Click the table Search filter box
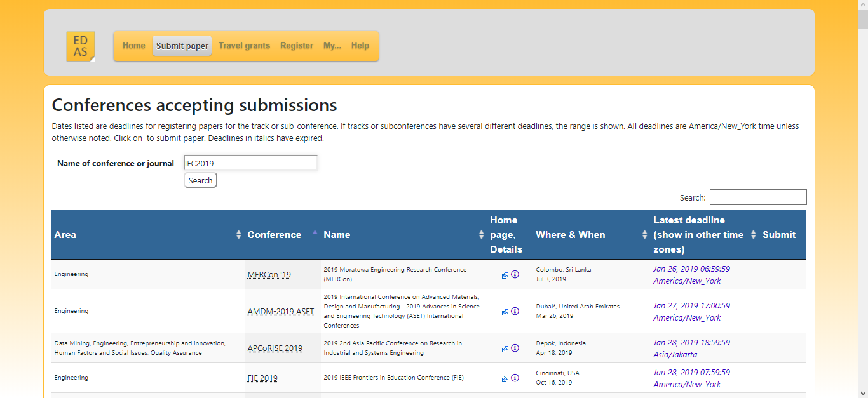The image size is (868, 398). (757, 197)
